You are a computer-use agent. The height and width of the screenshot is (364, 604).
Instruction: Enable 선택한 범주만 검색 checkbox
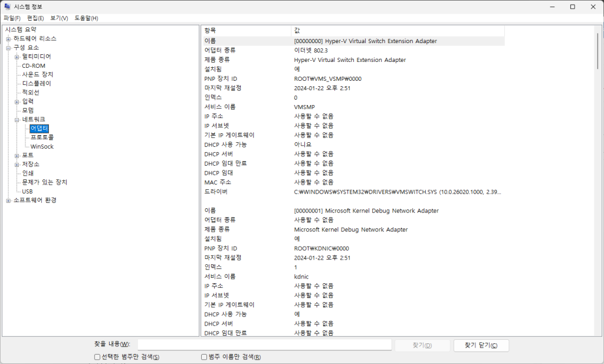[x=97, y=357]
